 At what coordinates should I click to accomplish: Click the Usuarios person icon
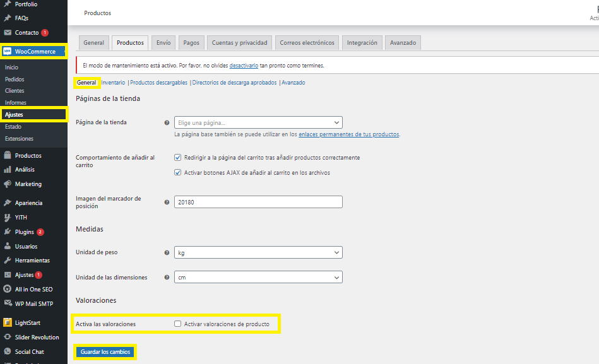coord(8,247)
